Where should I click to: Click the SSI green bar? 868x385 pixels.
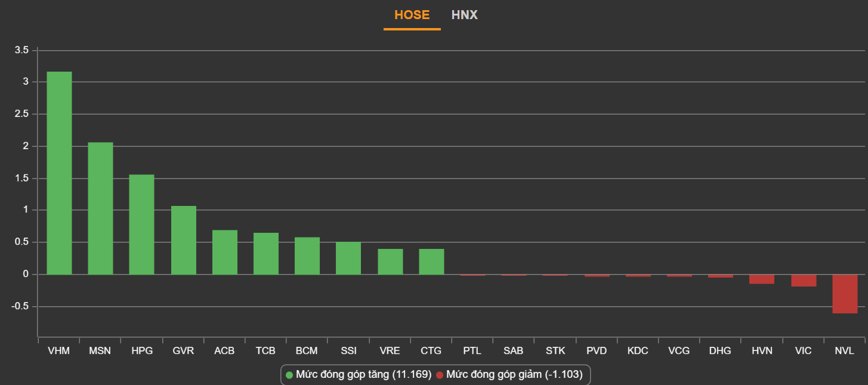[x=348, y=258]
